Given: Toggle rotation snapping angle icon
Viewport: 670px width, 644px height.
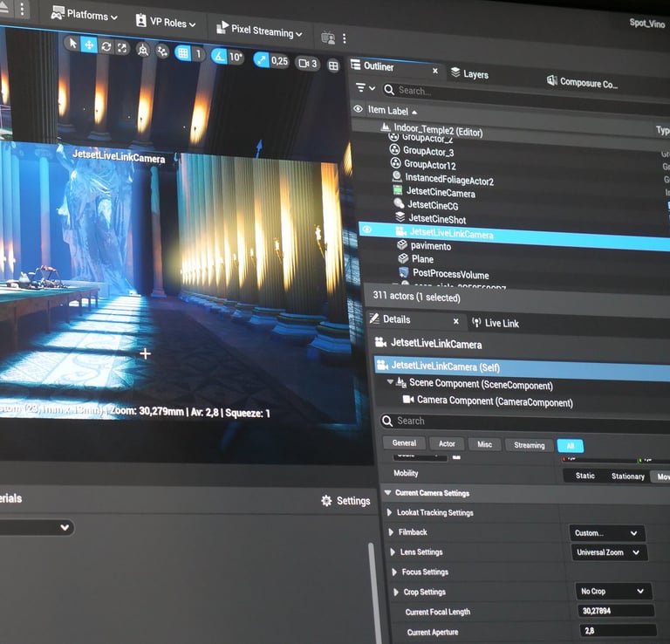Looking at the screenshot, I should coord(219,56).
